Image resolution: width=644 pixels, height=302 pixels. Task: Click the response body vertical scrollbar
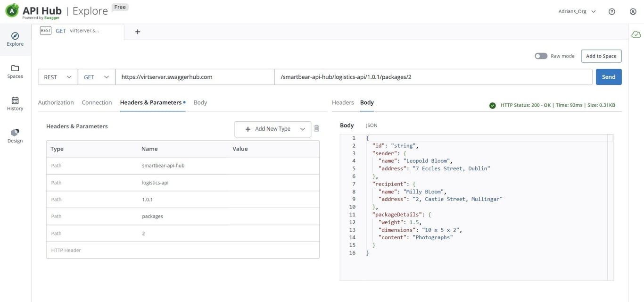[x=610, y=208]
